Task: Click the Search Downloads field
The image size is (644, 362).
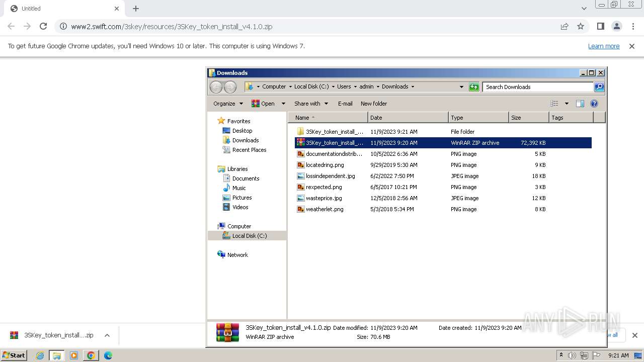Action: click(538, 87)
